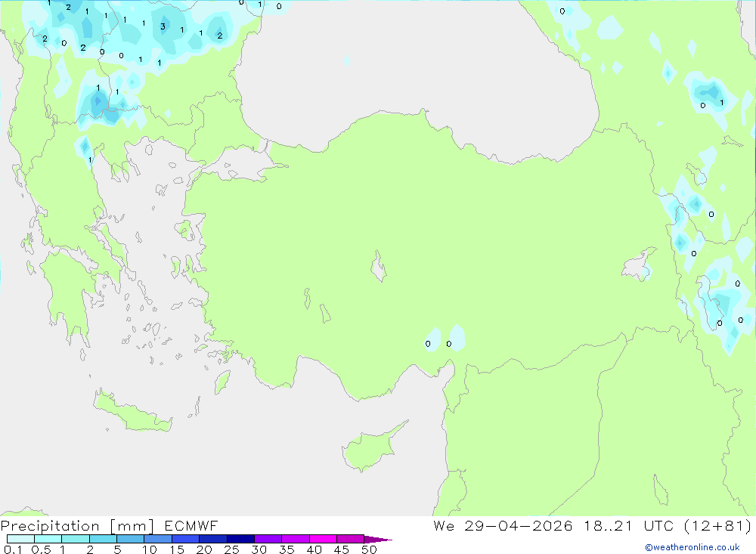
Task: Pick the 15–20 mm legend swatch
Action: pyautogui.click(x=186, y=539)
